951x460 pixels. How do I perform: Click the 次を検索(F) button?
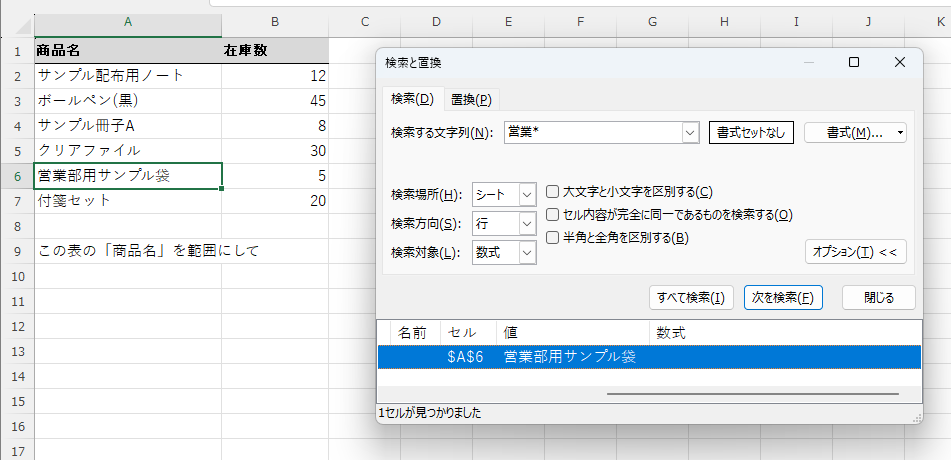tap(783, 297)
